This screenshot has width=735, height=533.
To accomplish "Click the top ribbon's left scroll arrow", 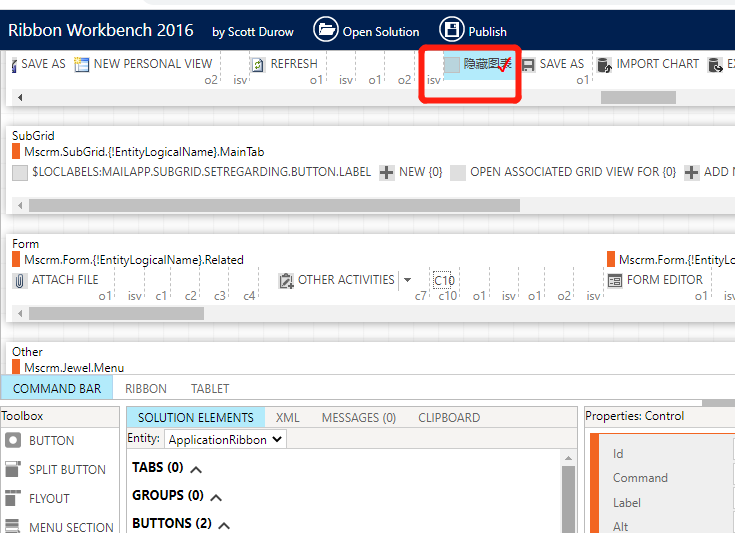I will (x=20, y=98).
